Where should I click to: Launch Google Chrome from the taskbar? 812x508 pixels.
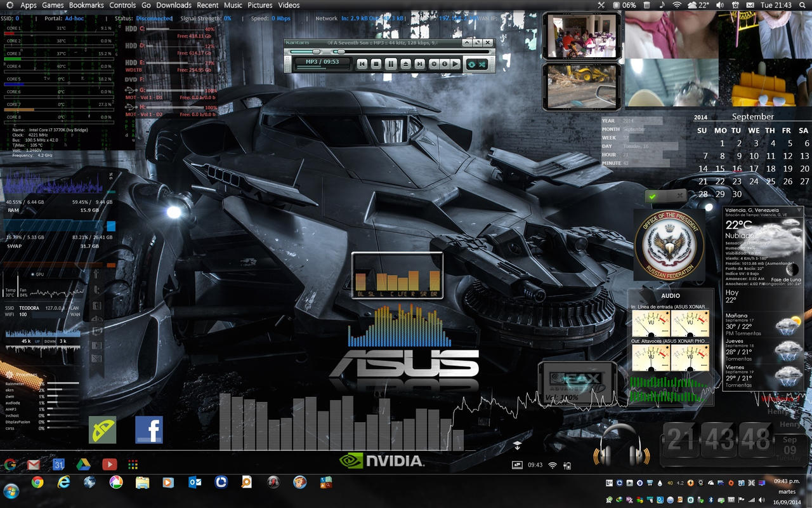click(37, 483)
